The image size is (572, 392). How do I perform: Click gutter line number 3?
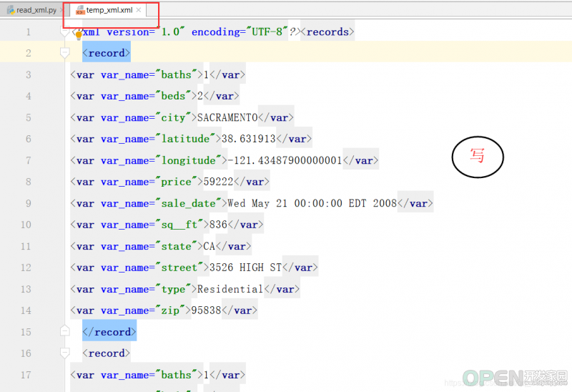click(x=29, y=74)
